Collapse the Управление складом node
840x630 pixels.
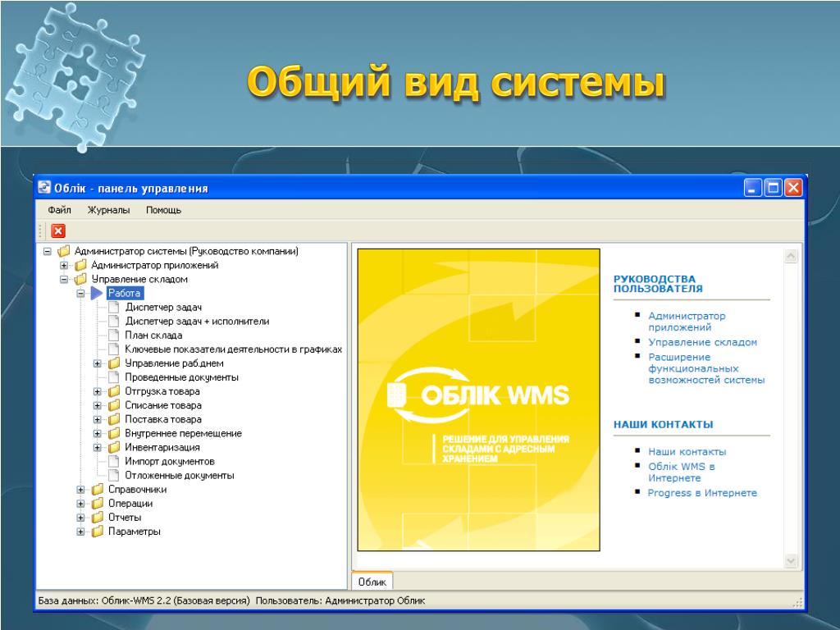point(64,279)
